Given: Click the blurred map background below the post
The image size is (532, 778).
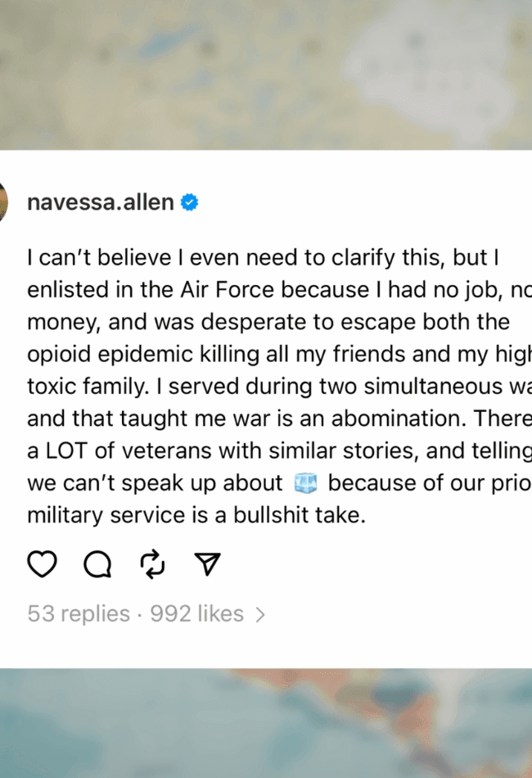Looking at the screenshot, I should point(266,722).
